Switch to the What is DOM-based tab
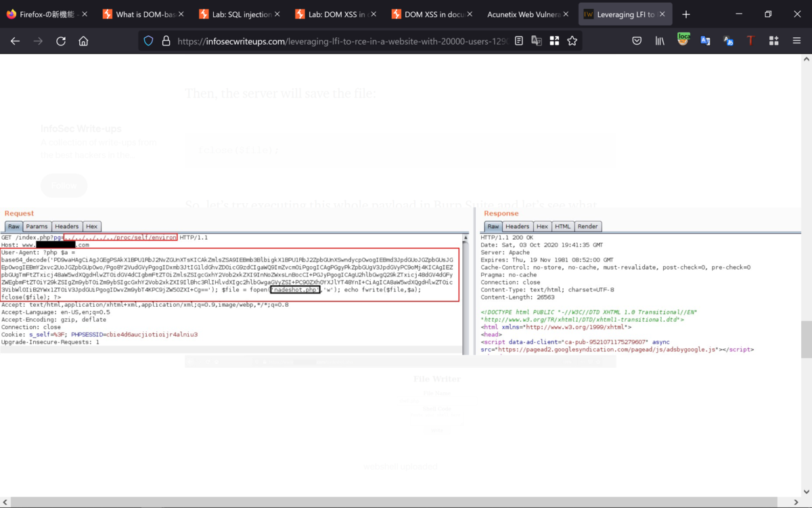This screenshot has width=812, height=508. point(143,14)
